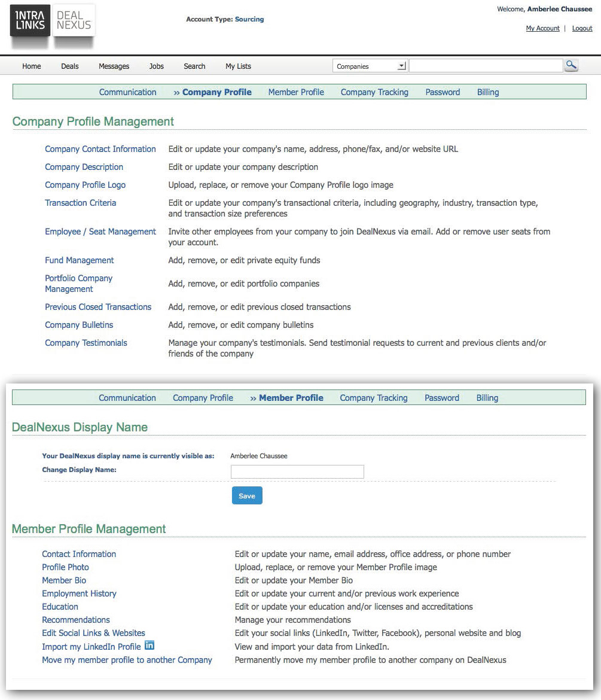
Task: Open Edit Social Links & Websites link
Action: [94, 633]
